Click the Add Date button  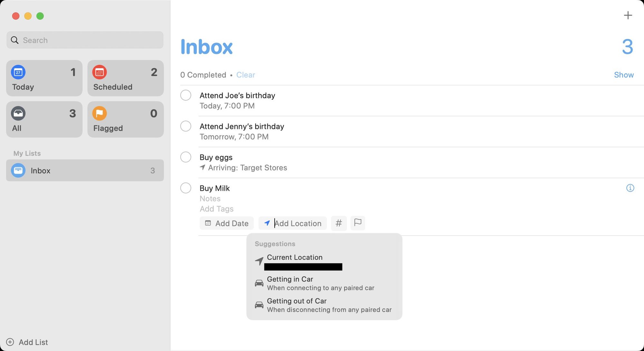click(226, 223)
